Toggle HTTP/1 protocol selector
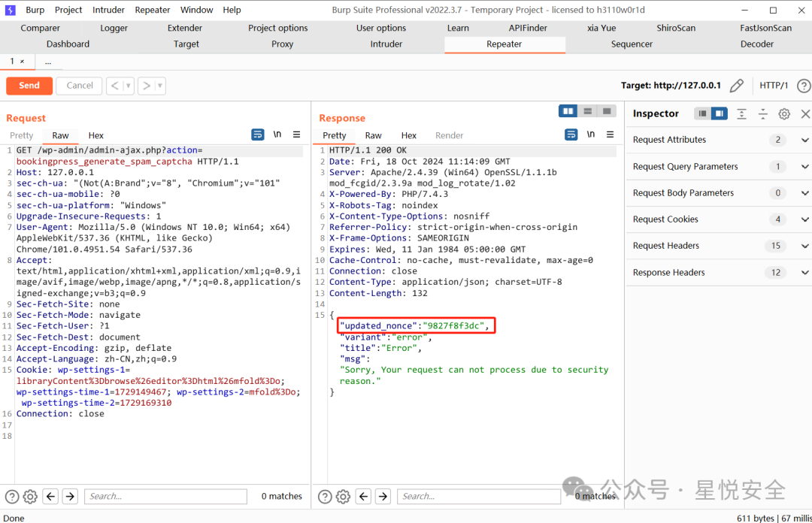 pos(774,86)
